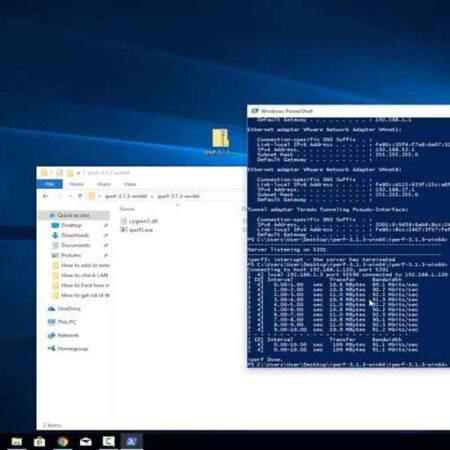This screenshot has width=450, height=450.
Task: Click the address bar folder icon
Action: point(91,196)
